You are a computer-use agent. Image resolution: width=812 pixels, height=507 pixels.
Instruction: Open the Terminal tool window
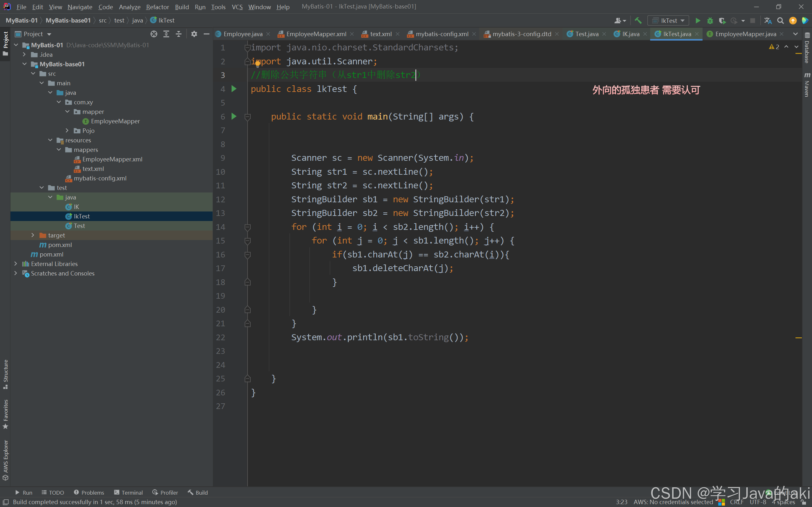pyautogui.click(x=129, y=492)
